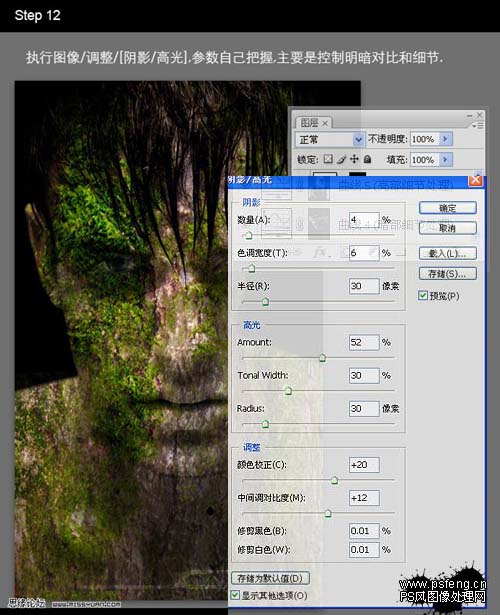Click 颜色校正(C) value field
This screenshot has width=500, height=615.
[x=364, y=465]
